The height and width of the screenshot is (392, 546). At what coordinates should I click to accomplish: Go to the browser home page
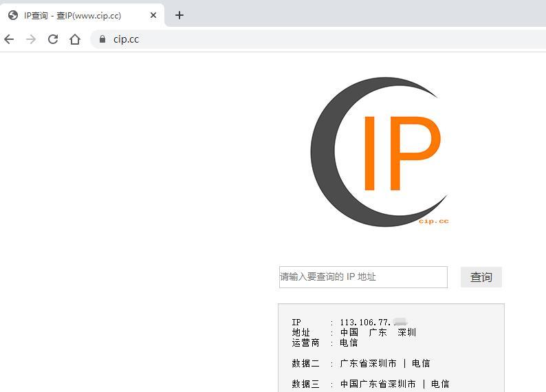[75, 39]
